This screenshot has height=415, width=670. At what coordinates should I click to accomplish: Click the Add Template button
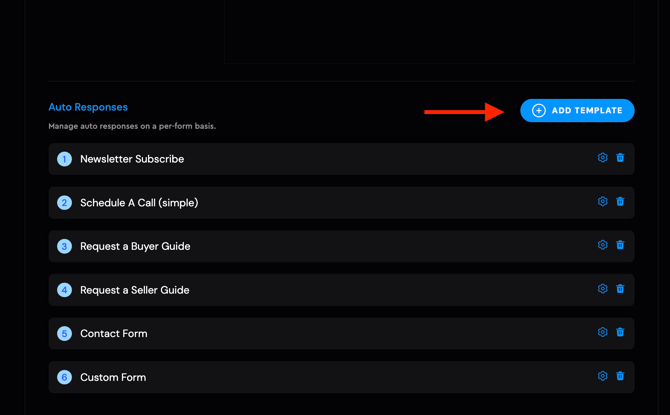click(x=577, y=111)
